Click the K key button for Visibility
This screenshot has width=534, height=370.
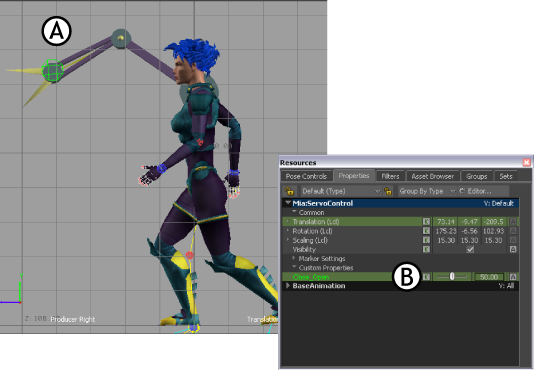click(426, 249)
